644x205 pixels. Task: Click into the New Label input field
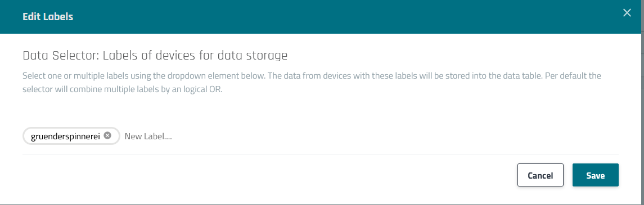point(370,136)
